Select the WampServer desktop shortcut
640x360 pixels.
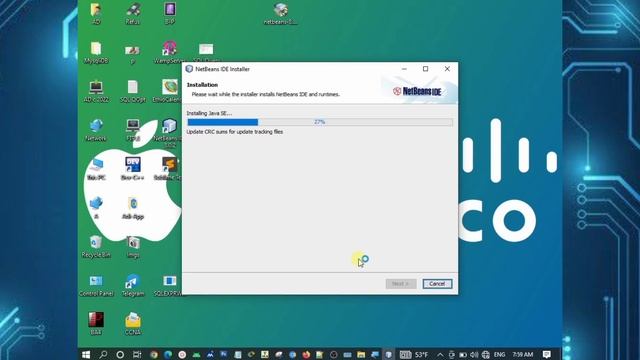pos(169,53)
